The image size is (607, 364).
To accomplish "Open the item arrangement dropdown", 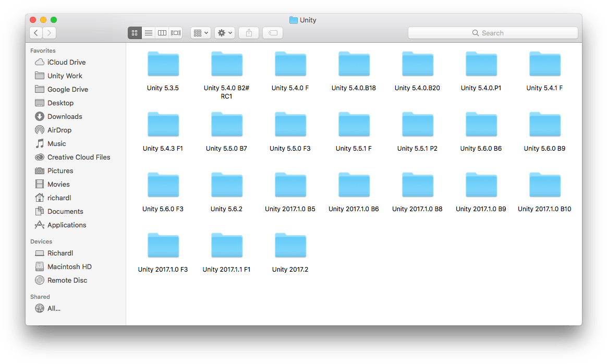I will [x=200, y=32].
